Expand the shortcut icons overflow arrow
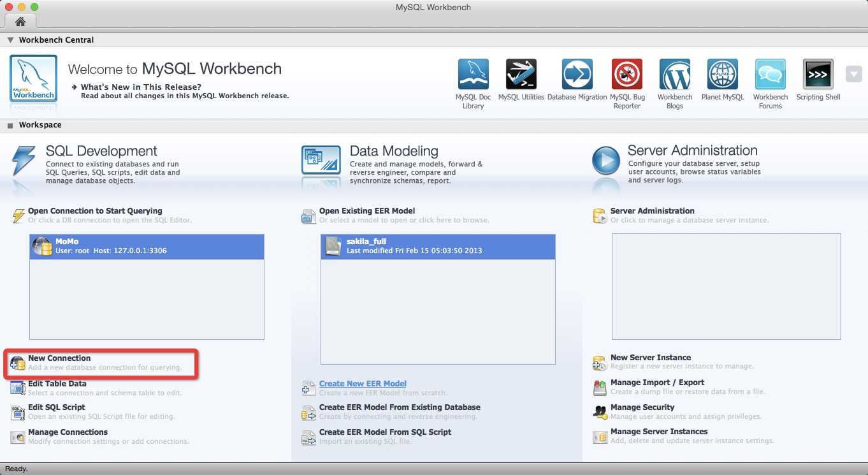This screenshot has width=868, height=475. coord(854,74)
